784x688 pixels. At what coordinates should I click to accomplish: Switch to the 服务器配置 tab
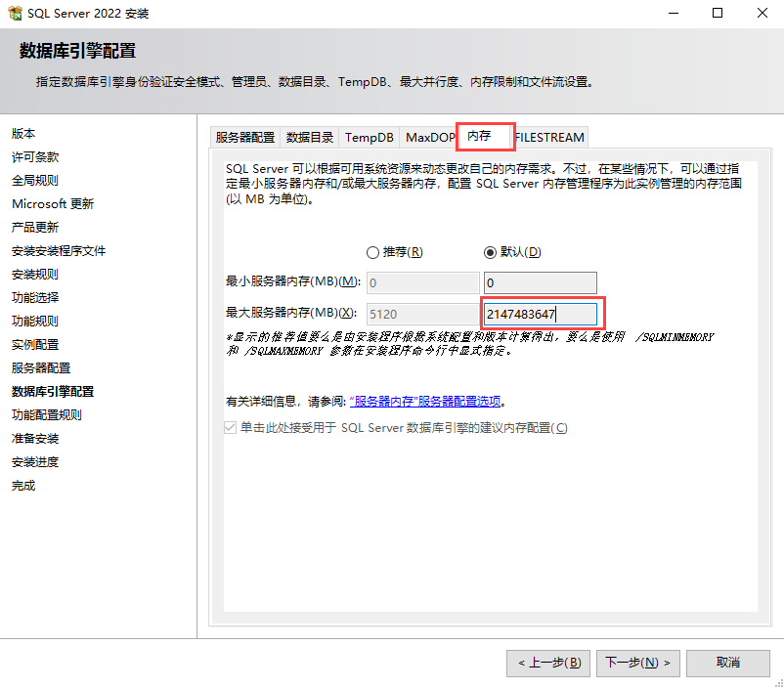pyautogui.click(x=244, y=138)
